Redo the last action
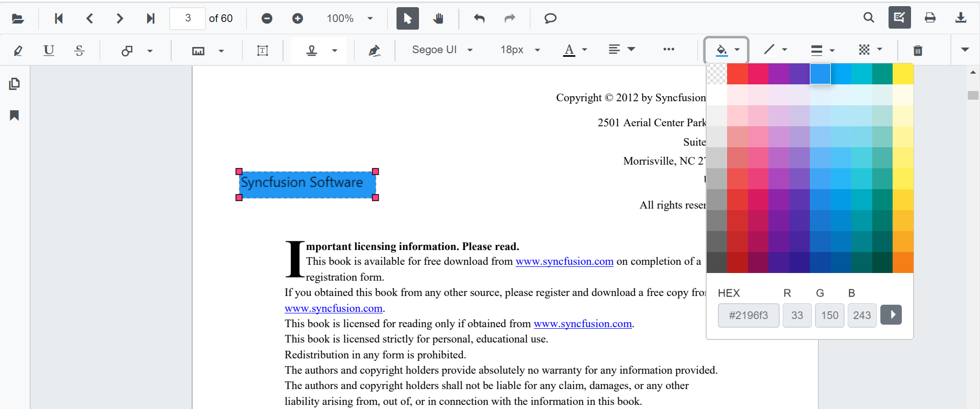Viewport: 980px width, 409px height. click(509, 18)
